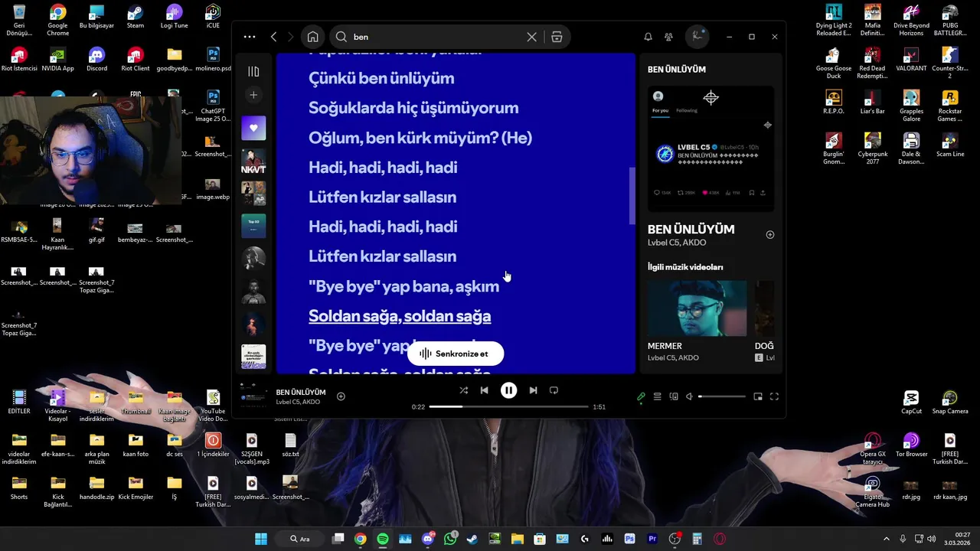Jump to lyric line 'Çünkü ben ünlüyüm'
Screen dimensions: 980x551
click(381, 78)
